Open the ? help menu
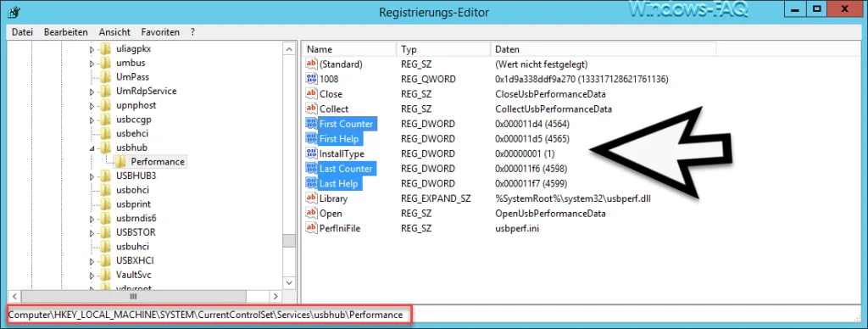 [192, 32]
